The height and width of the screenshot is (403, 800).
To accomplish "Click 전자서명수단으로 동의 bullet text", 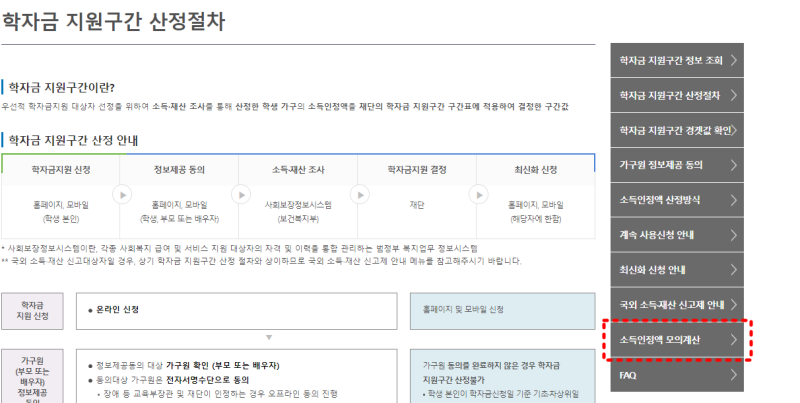I will [x=208, y=380].
